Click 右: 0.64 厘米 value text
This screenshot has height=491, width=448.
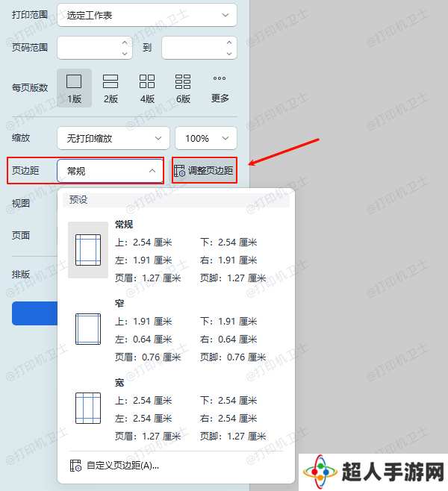coord(228,339)
